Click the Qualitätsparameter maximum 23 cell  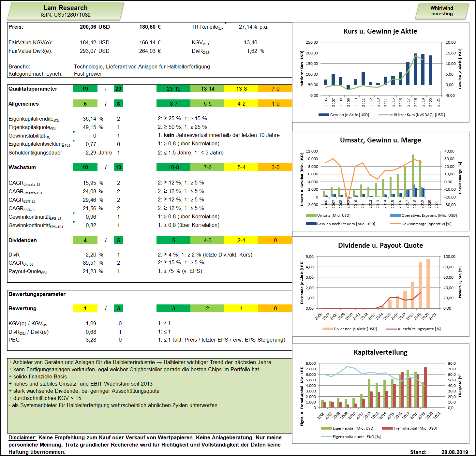click(x=118, y=89)
